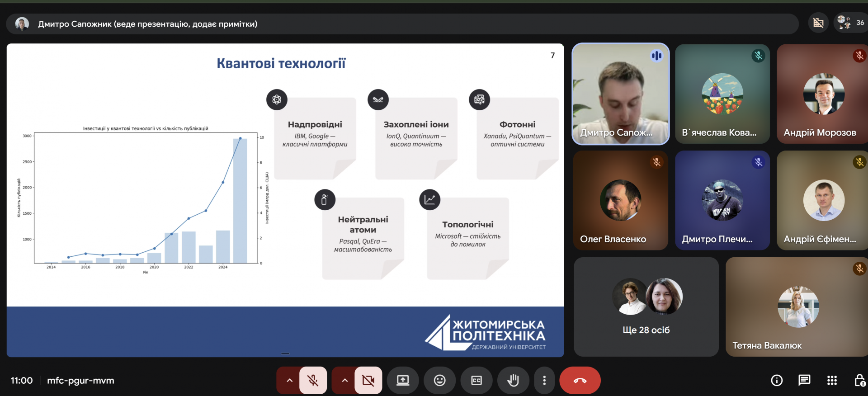Show the 36 participants list

coord(850,23)
